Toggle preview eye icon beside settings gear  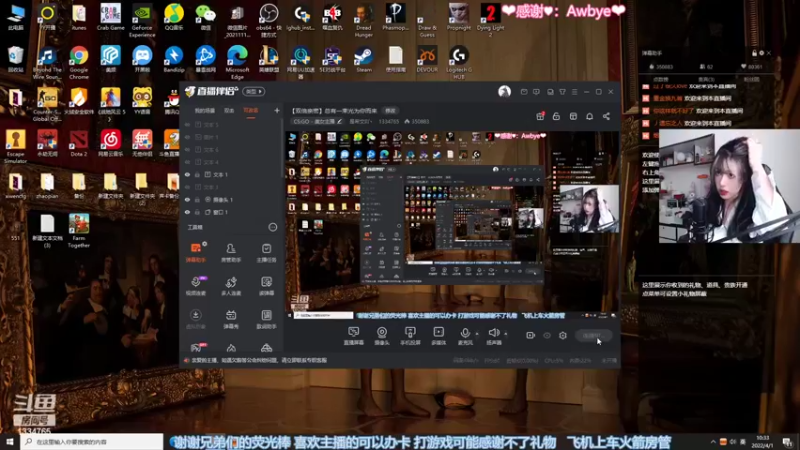pyautogui.click(x=547, y=335)
